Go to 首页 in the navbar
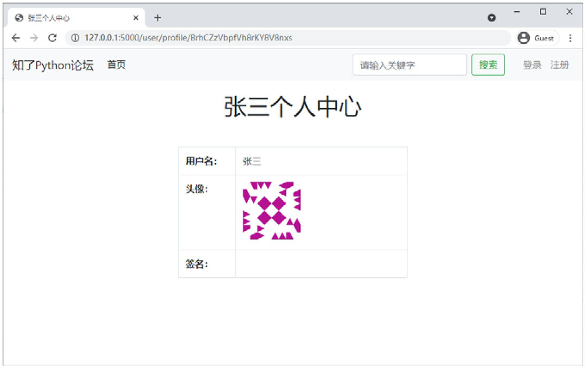 coord(116,65)
